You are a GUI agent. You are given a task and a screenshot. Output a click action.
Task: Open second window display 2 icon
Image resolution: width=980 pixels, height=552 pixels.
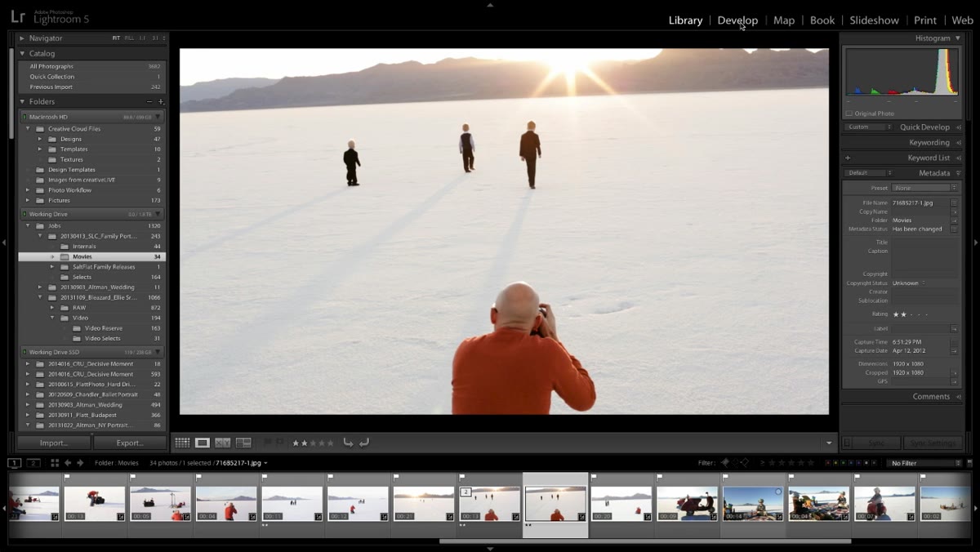pos(33,463)
